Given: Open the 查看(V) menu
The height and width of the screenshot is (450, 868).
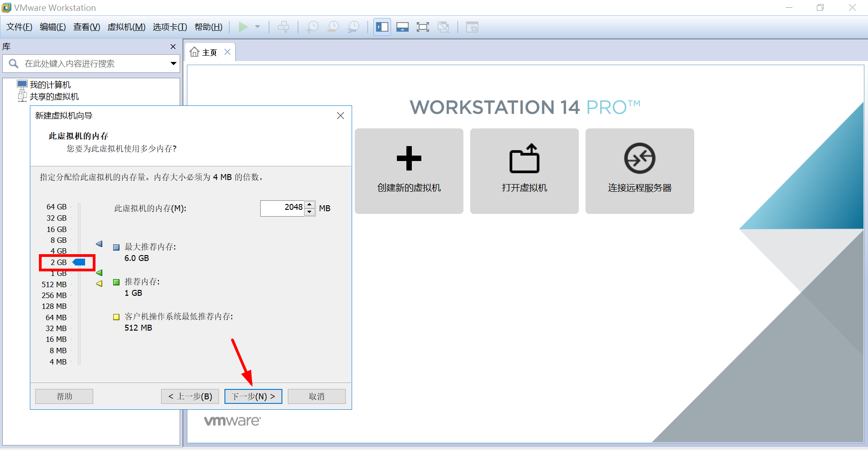Looking at the screenshot, I should 86,27.
